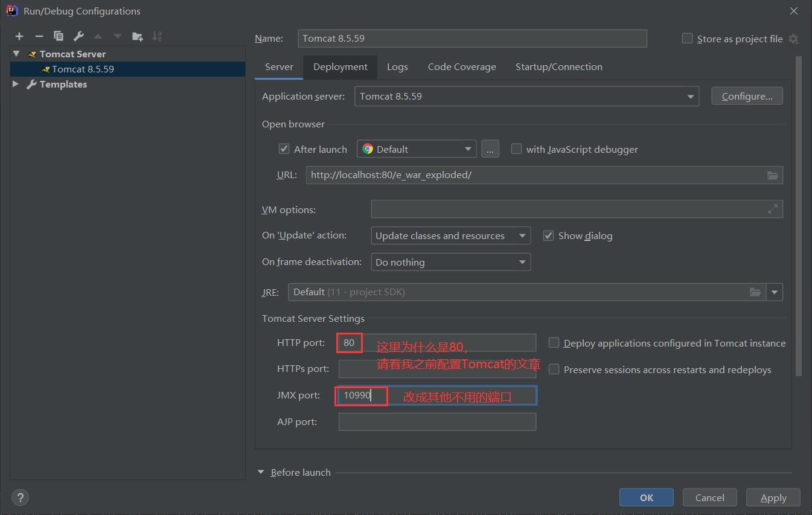Expand Templates tree node

coord(16,84)
